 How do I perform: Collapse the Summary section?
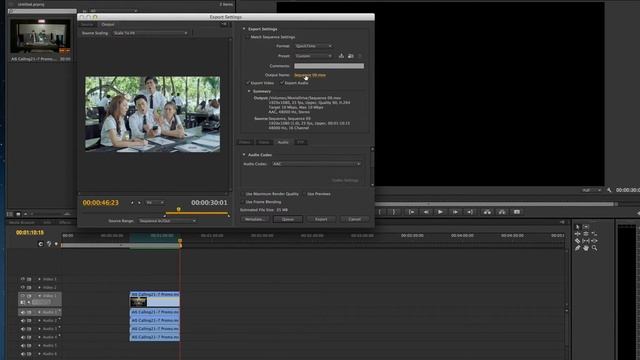249,91
